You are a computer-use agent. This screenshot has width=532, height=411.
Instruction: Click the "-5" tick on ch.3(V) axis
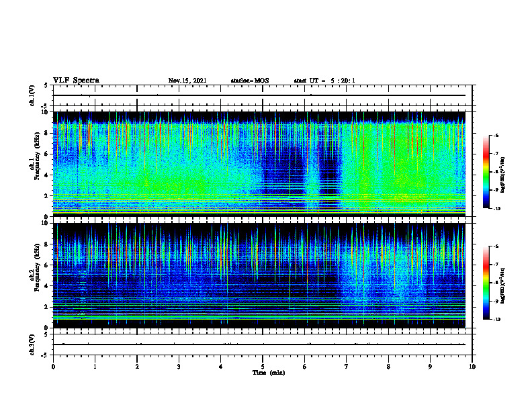(44, 355)
